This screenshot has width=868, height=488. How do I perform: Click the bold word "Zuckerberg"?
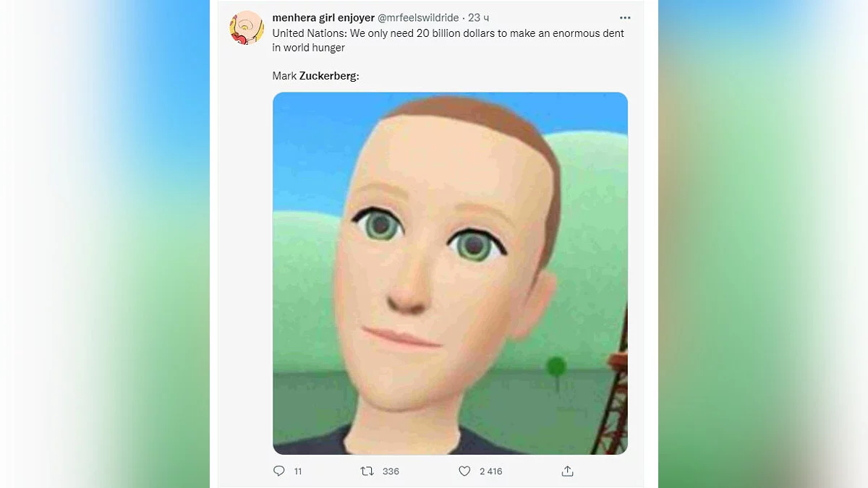328,76
